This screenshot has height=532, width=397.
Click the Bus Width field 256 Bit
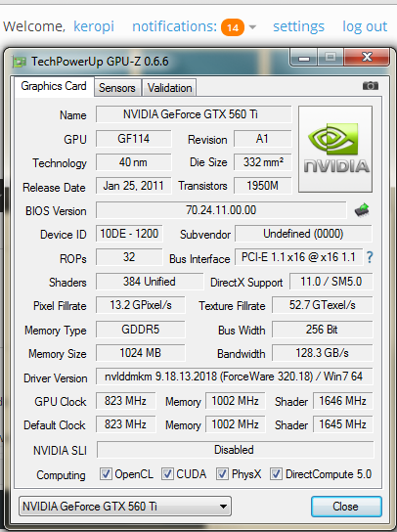click(323, 330)
